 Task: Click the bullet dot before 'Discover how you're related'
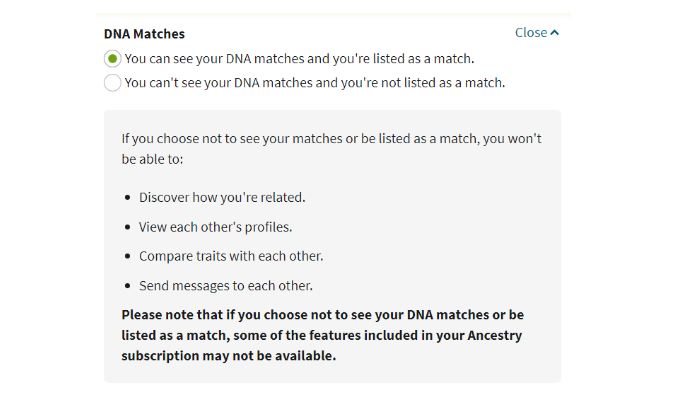click(x=128, y=198)
